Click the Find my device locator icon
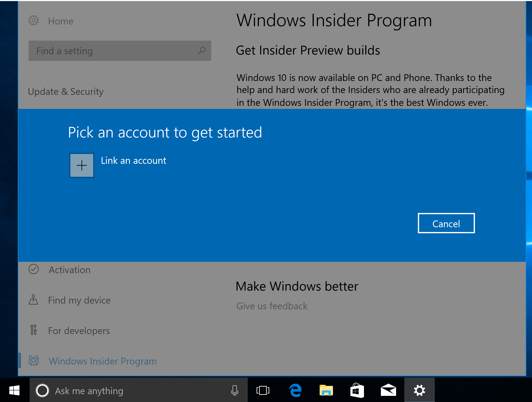 coord(33,300)
